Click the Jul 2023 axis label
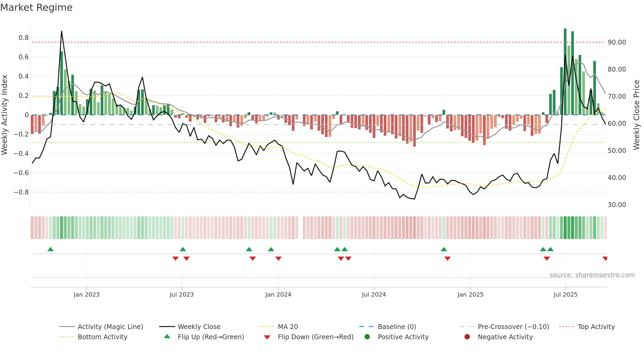The width and height of the screenshot is (644, 362). coord(182,295)
